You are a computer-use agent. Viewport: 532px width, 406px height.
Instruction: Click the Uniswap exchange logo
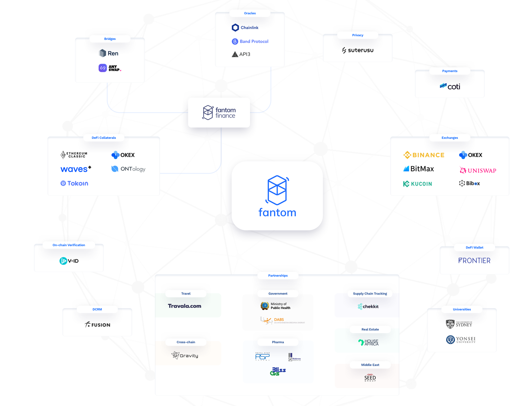coord(477,170)
